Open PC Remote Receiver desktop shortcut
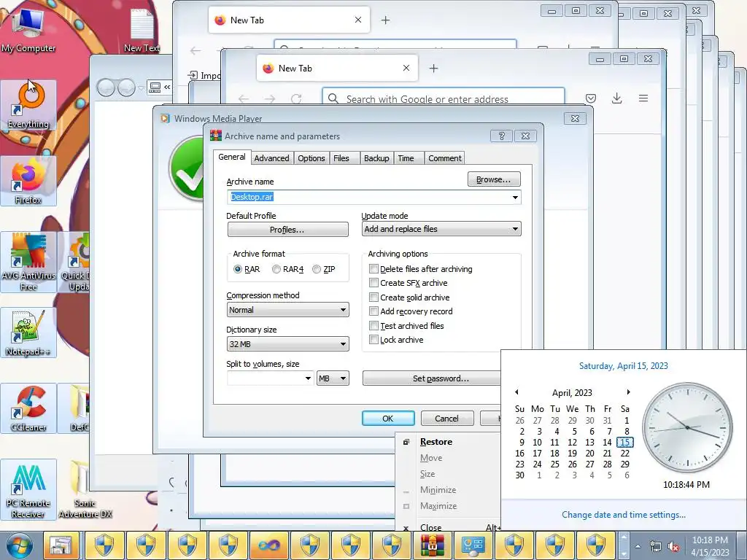Image resolution: width=747 pixels, height=560 pixels. [x=28, y=489]
